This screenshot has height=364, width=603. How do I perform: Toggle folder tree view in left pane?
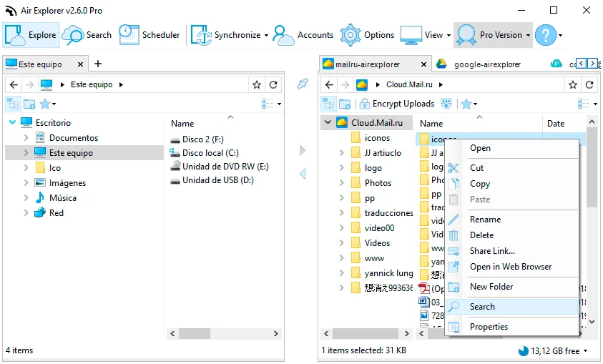[x=13, y=104]
